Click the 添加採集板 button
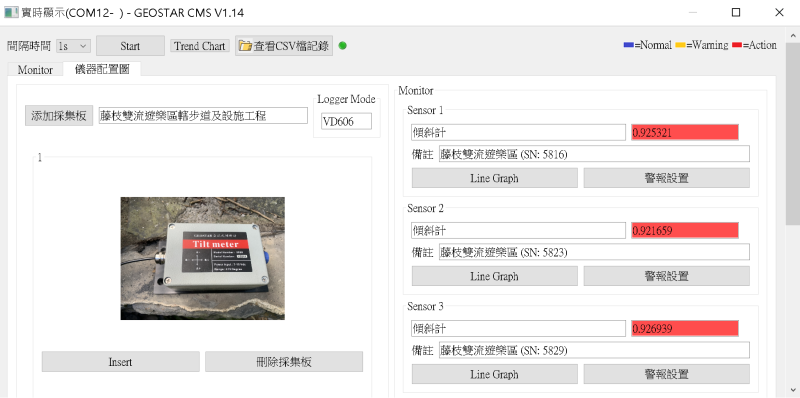Image resolution: width=800 pixels, height=398 pixels. pyautogui.click(x=59, y=116)
